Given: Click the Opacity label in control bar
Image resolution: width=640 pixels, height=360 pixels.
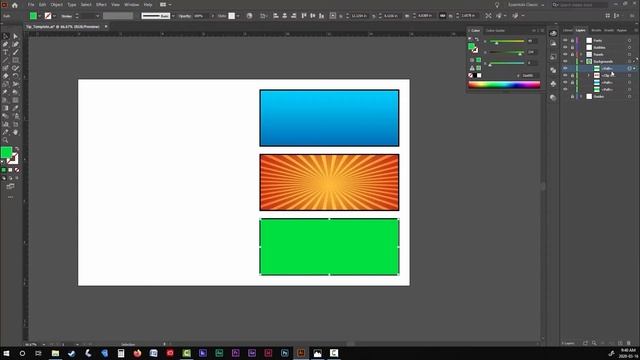Looking at the screenshot, I should click(184, 16).
